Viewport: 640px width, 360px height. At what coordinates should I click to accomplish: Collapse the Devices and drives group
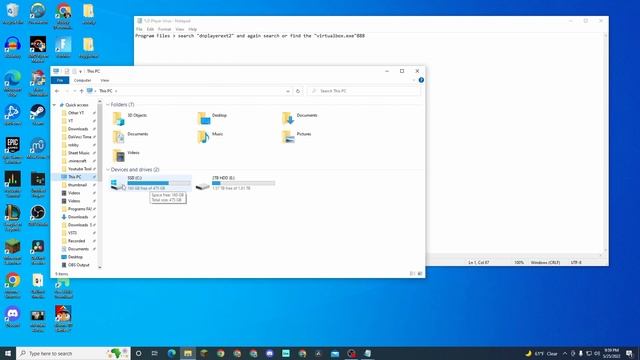tap(108, 169)
